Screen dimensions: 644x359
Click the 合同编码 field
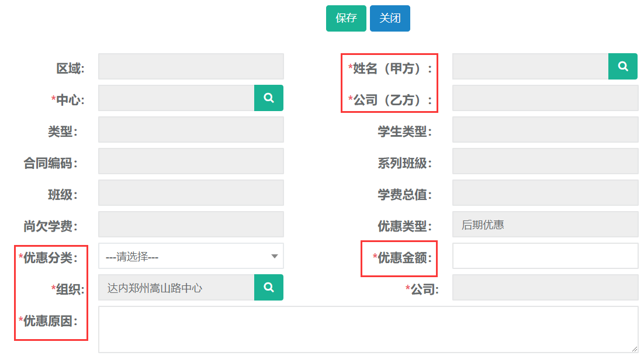[191, 161]
